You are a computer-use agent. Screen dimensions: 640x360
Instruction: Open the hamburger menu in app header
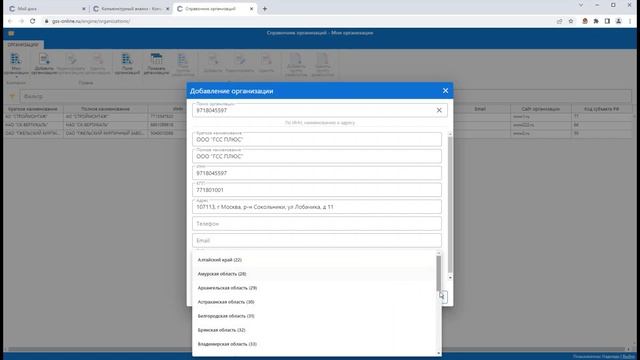click(11, 33)
